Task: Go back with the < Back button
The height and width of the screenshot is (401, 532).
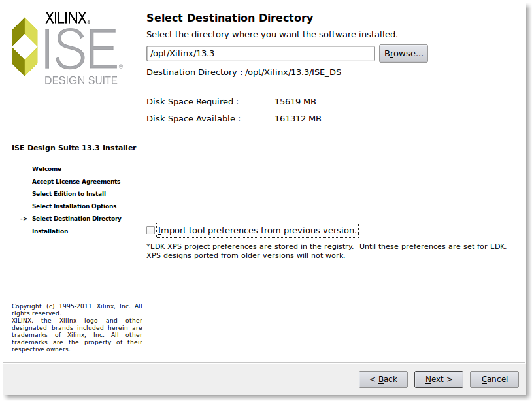Action: tap(383, 379)
